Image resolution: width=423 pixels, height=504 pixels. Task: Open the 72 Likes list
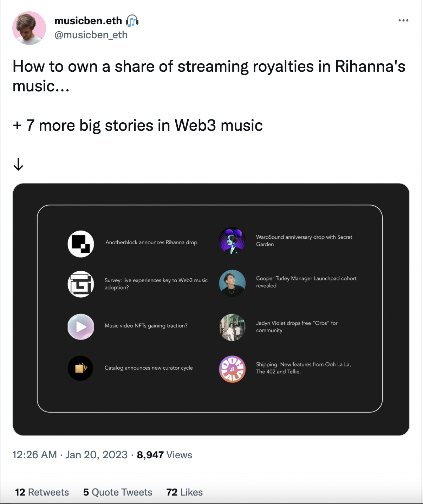point(184,492)
